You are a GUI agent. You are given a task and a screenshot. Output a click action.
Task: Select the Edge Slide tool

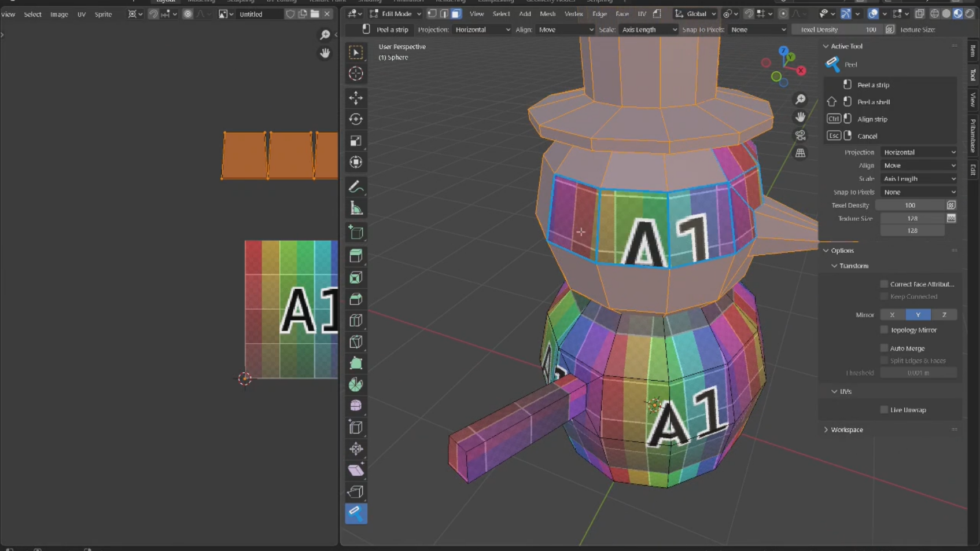click(356, 427)
